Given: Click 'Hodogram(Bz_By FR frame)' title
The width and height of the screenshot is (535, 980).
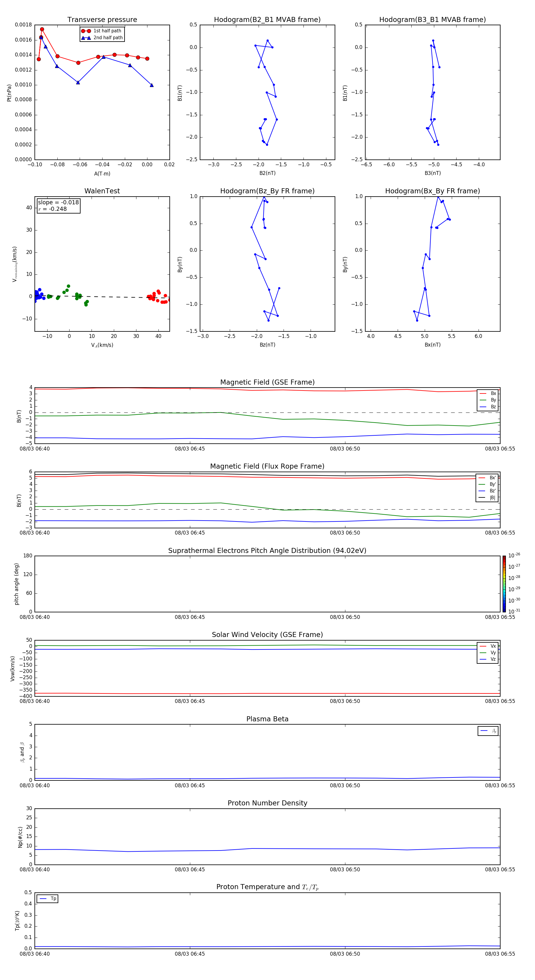Looking at the screenshot, I should click(267, 191).
